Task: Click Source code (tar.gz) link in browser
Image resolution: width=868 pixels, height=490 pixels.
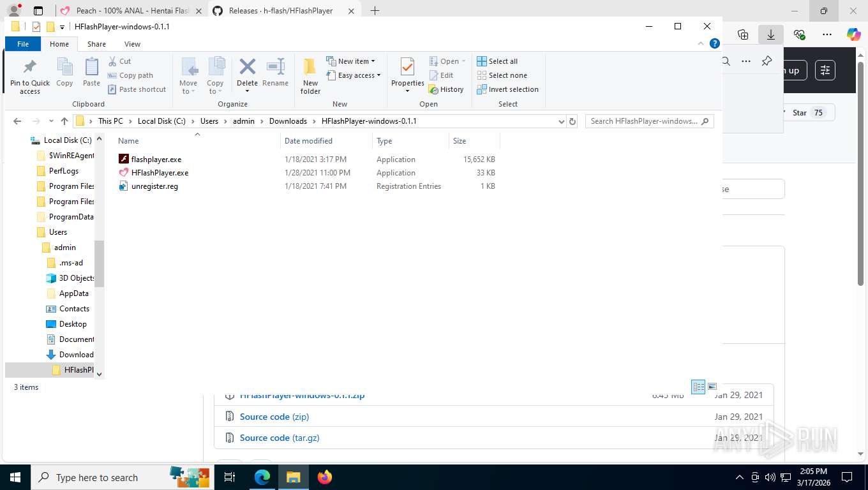Action: pyautogui.click(x=280, y=438)
